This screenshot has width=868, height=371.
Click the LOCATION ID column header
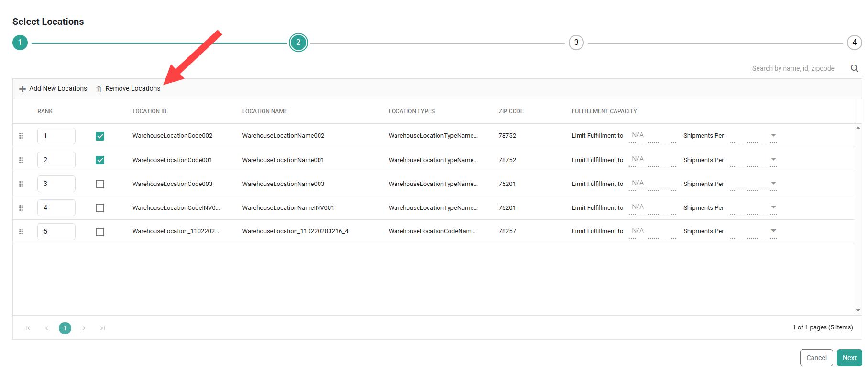coord(150,111)
